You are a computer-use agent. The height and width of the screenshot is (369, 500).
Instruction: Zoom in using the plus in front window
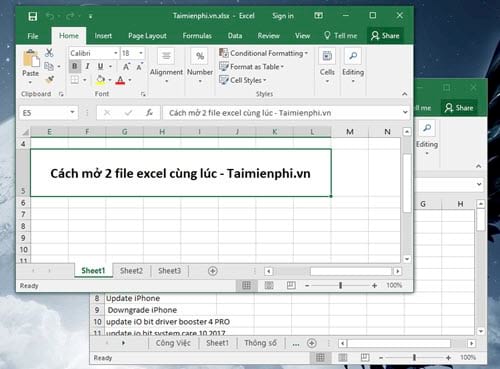click(x=374, y=286)
